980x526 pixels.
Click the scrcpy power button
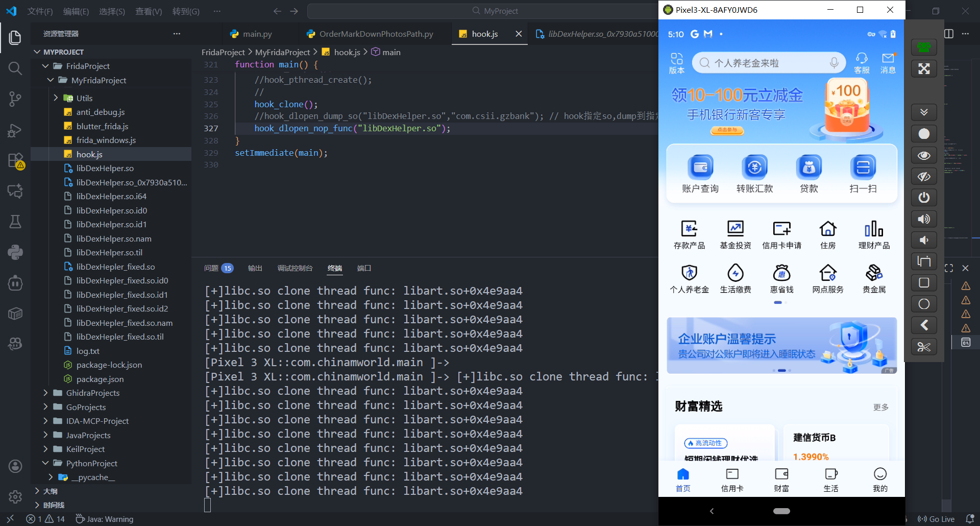(x=924, y=198)
